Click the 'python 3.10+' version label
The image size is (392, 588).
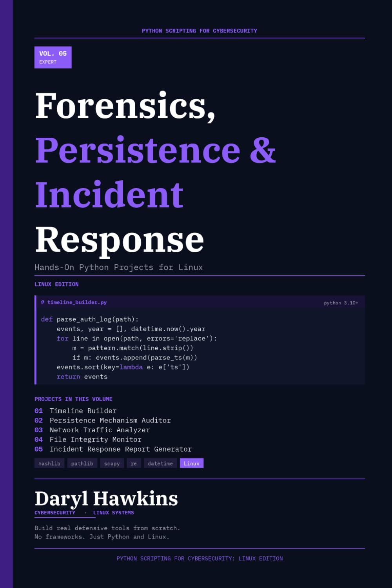[x=341, y=303]
